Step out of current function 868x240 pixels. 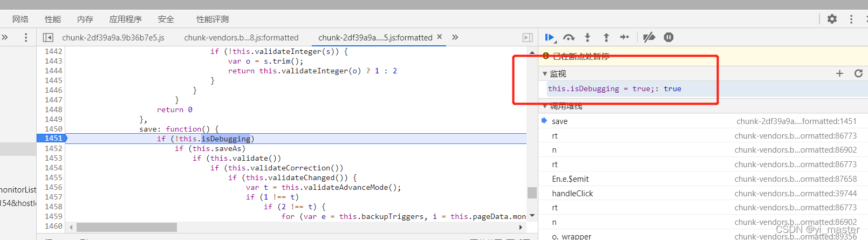pos(606,37)
